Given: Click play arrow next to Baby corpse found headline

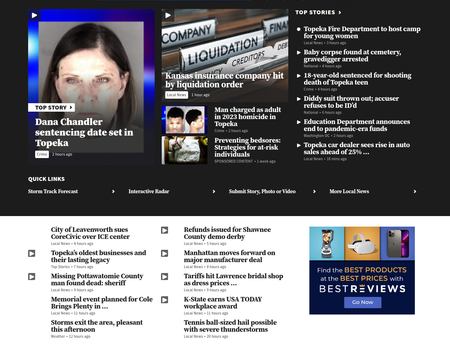Looking at the screenshot, I should [x=299, y=52].
